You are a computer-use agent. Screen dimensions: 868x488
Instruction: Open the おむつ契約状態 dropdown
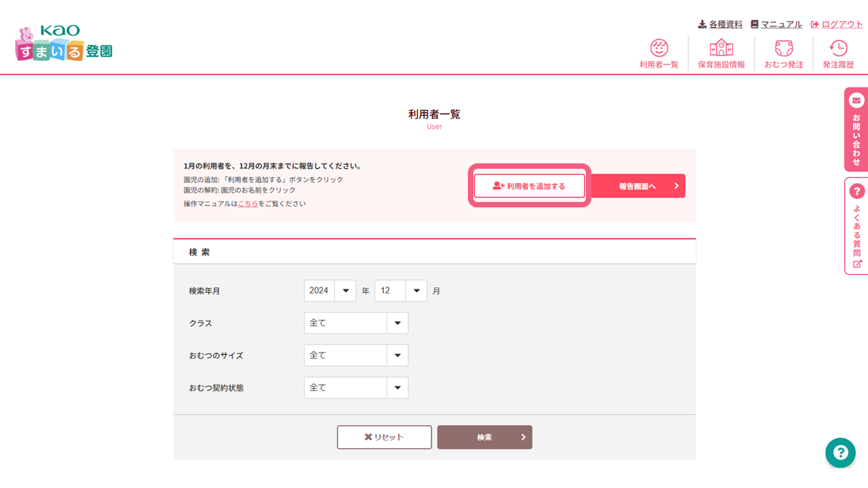tap(356, 388)
